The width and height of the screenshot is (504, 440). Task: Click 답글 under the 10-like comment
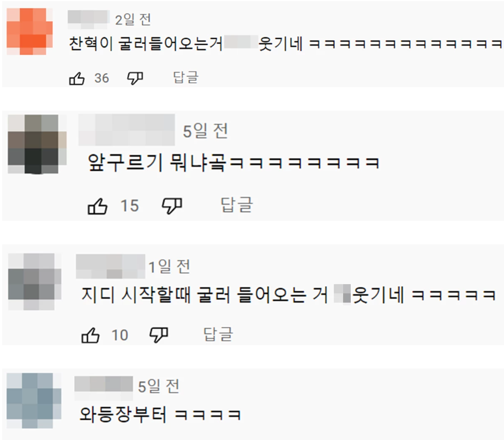[218, 334]
